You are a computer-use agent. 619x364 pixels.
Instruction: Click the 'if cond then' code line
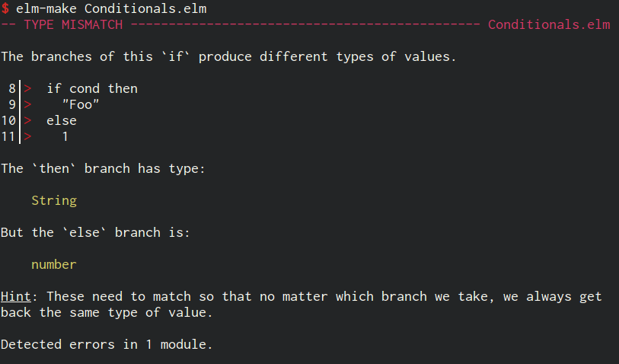click(92, 89)
